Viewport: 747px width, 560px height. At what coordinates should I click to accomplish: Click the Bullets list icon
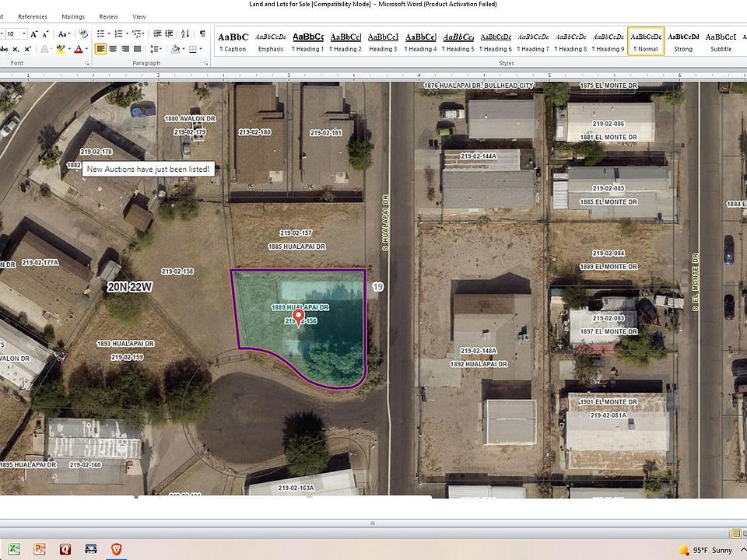pos(100,33)
